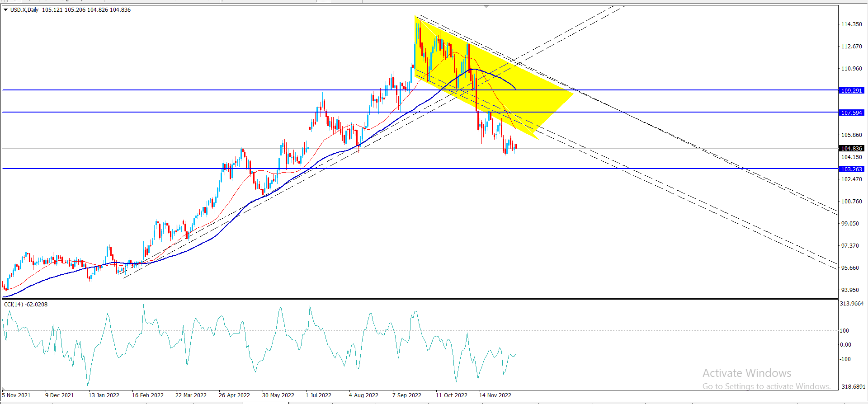This screenshot has height=404, width=868.
Task: Select the 107.594 horizontal line price label
Action: click(851, 113)
